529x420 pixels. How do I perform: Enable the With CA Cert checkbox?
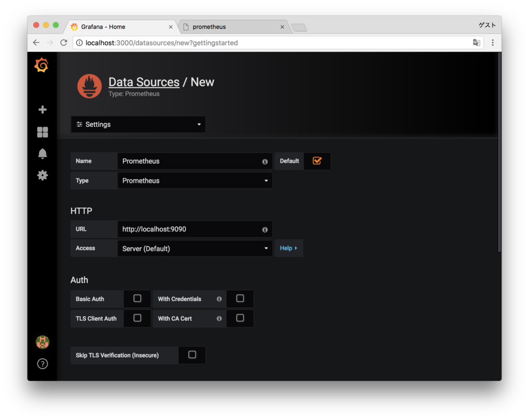pos(240,318)
